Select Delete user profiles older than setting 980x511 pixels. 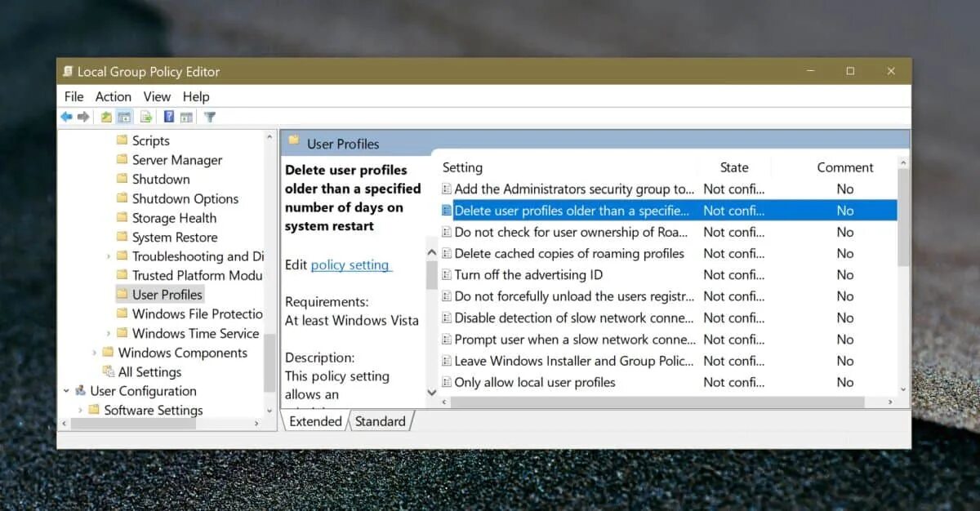(x=667, y=210)
